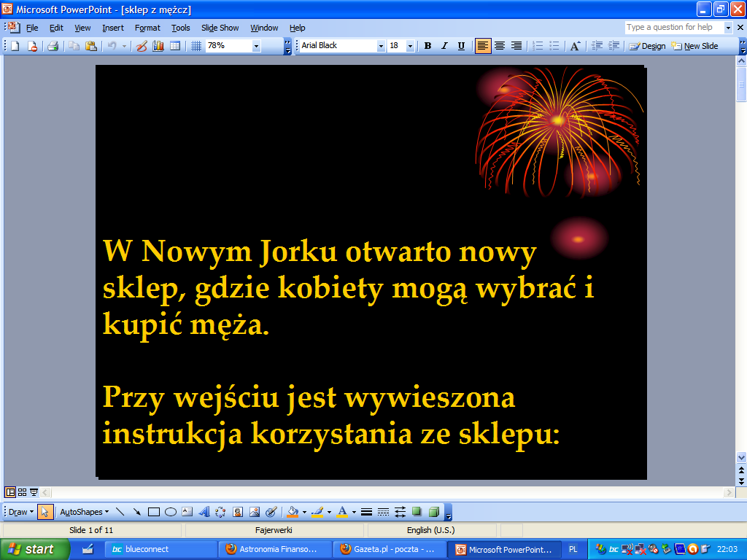Insert a Text Box
The height and width of the screenshot is (560, 747).
point(187,512)
